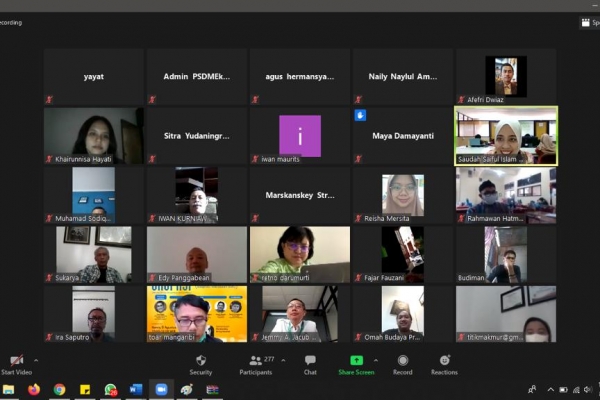Open the Participants panel
Viewport: 600px width, 400px height.
(255, 364)
